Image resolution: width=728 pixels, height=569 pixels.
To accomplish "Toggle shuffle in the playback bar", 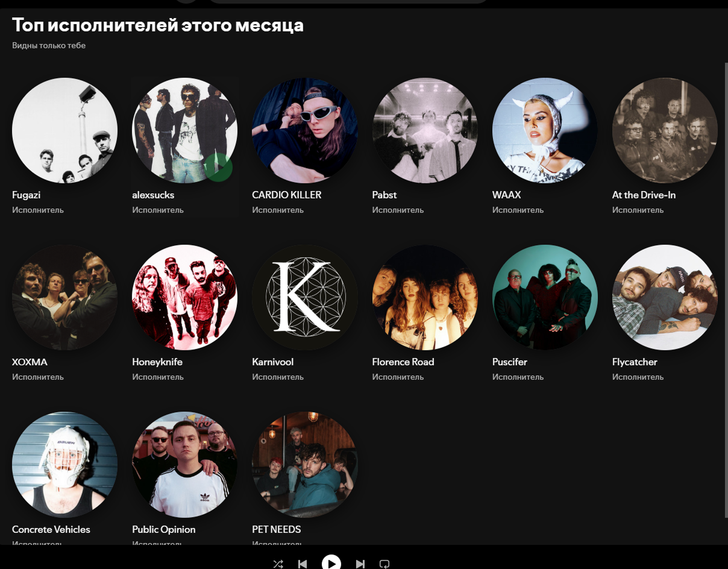I will pyautogui.click(x=278, y=564).
